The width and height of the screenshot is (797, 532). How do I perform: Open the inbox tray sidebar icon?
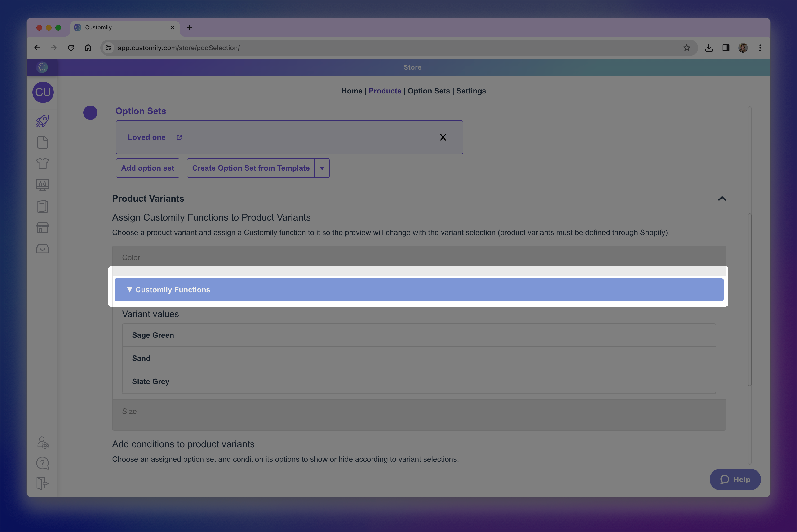[x=42, y=249]
